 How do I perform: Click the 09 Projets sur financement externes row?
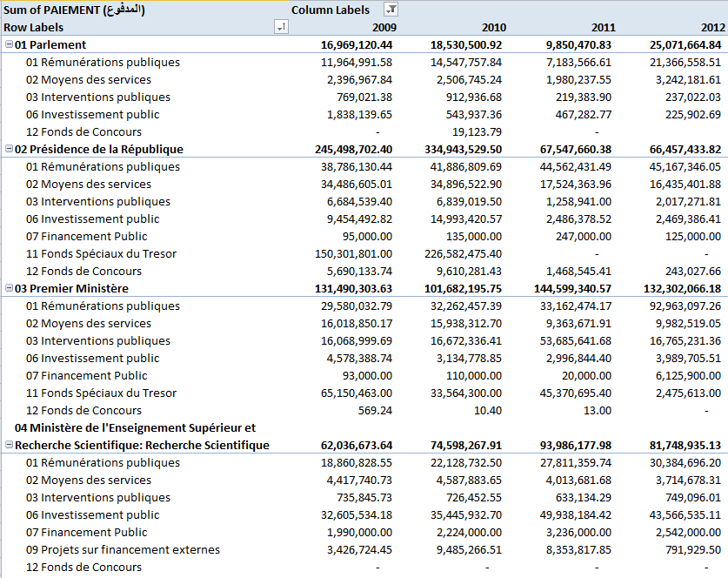coord(123,550)
